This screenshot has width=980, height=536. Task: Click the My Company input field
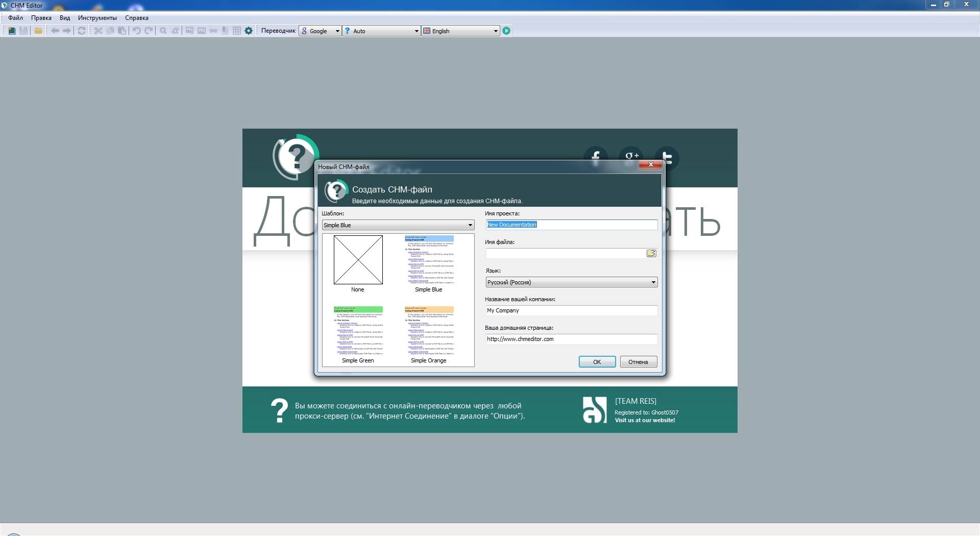click(x=572, y=310)
